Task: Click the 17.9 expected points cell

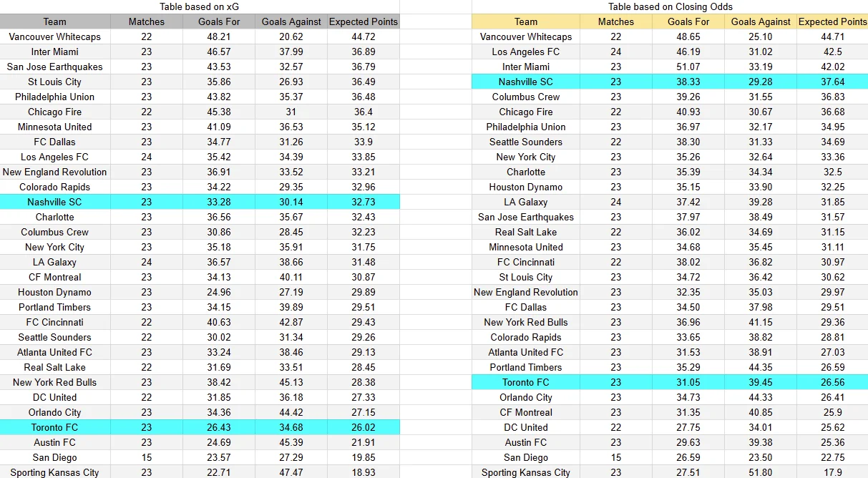Action: (x=832, y=472)
